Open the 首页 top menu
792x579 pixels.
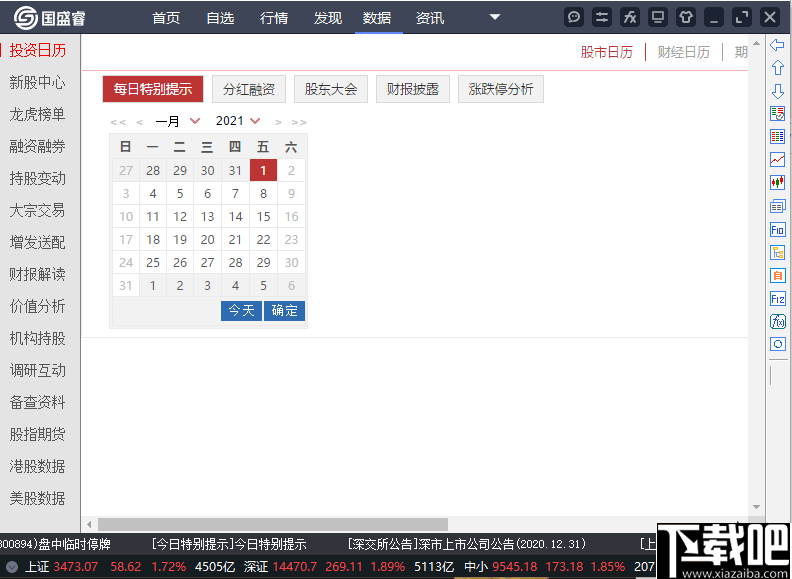tap(166, 18)
